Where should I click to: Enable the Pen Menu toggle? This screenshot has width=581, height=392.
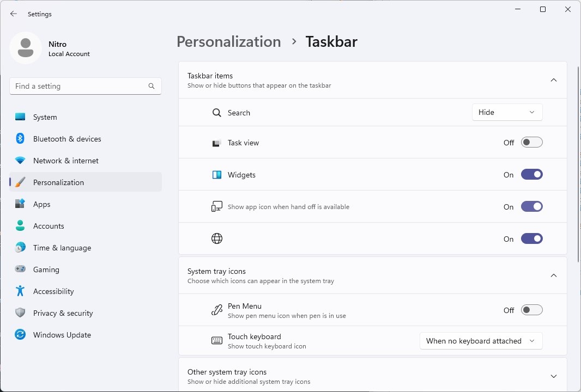(x=532, y=310)
